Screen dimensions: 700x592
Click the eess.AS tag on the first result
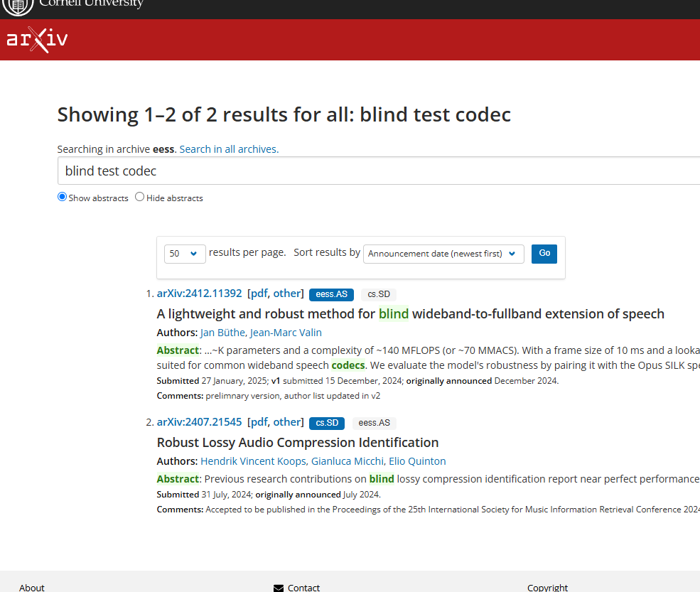(x=331, y=294)
